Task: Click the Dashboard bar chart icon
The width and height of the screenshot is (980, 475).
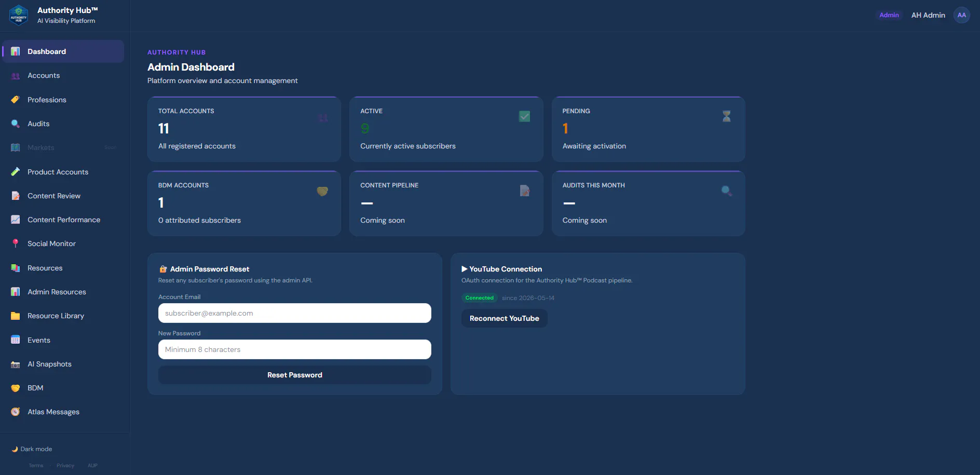Action: 16,51
